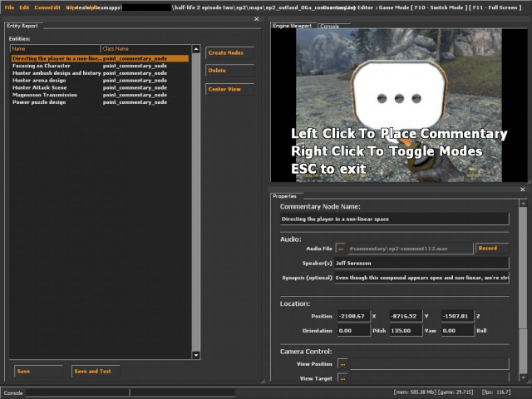The width and height of the screenshot is (532, 399).
Task: Open the File menu
Action: click(9, 7)
